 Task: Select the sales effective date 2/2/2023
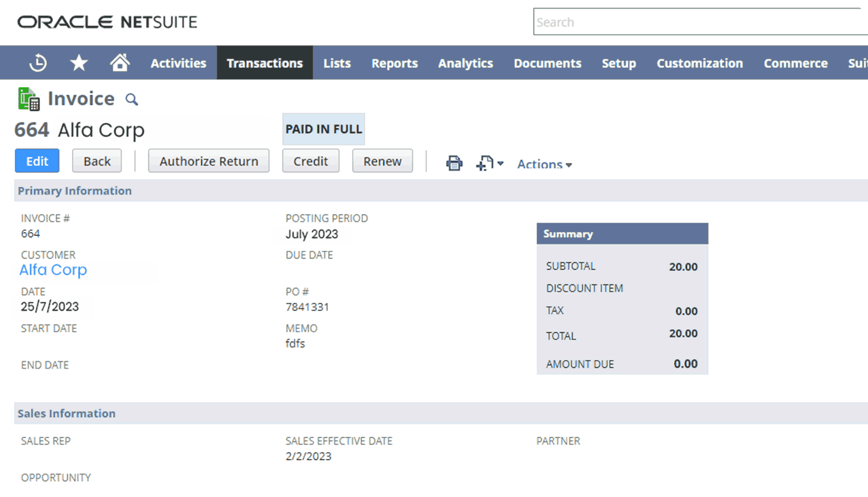pyautogui.click(x=308, y=456)
